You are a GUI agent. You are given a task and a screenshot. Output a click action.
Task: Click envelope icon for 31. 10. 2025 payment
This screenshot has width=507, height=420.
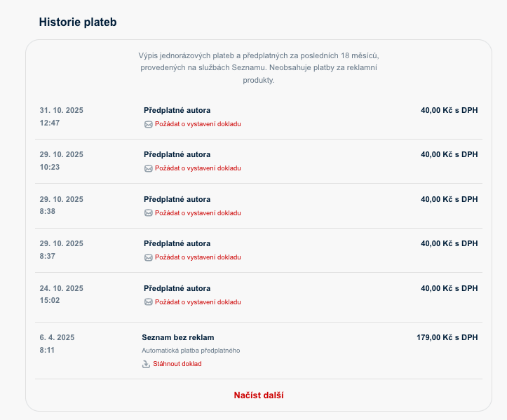tap(148, 124)
